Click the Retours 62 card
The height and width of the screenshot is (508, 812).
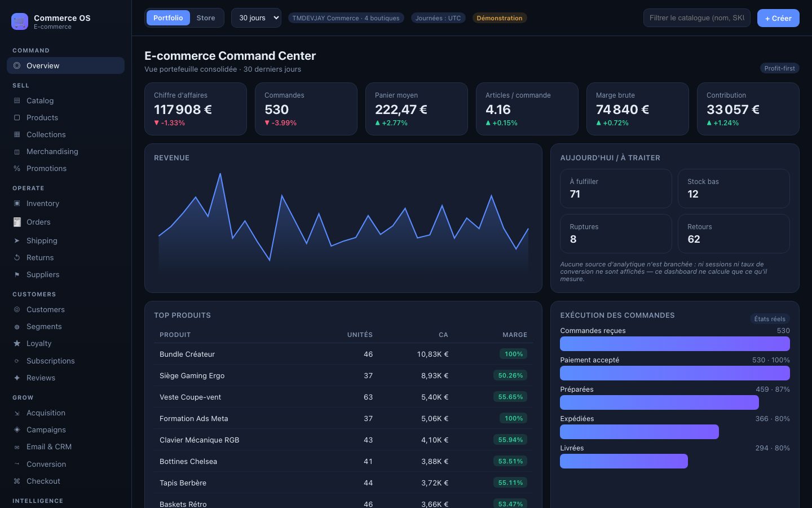pyautogui.click(x=734, y=234)
